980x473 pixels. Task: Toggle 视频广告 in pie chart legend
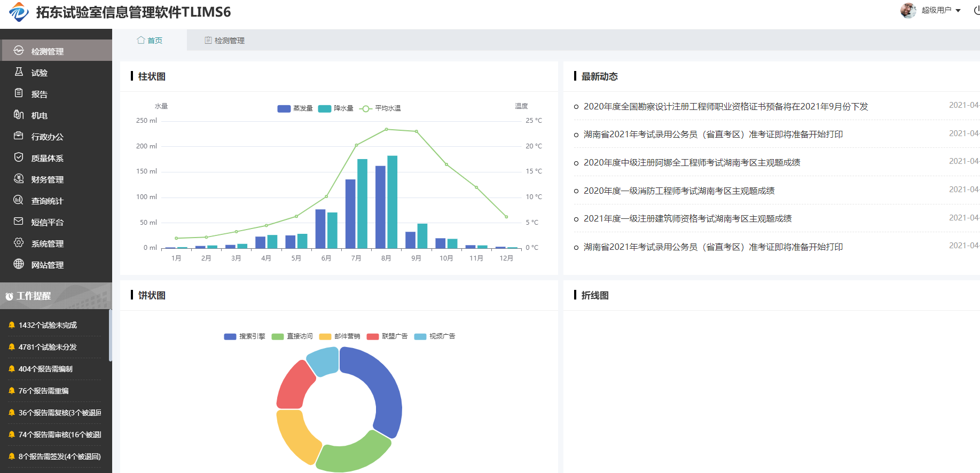coord(435,336)
